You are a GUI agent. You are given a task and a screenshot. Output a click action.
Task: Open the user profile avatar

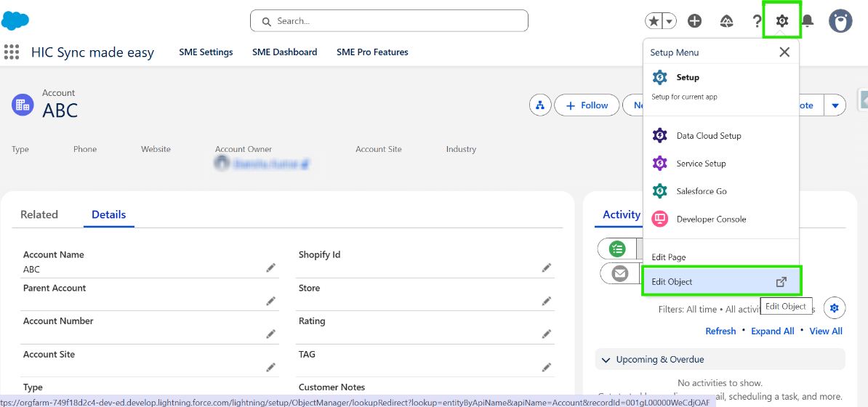pos(840,21)
